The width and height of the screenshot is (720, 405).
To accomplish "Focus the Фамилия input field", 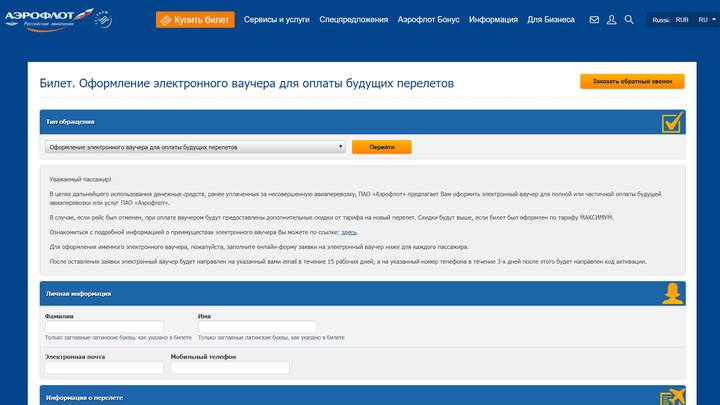I will [104, 327].
